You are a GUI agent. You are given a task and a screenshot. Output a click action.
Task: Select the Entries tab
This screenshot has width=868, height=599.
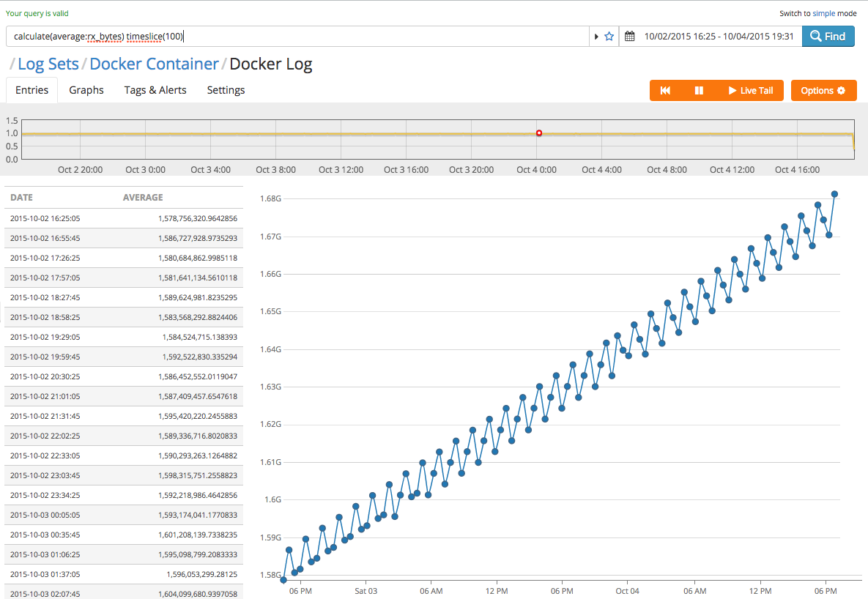coord(31,90)
